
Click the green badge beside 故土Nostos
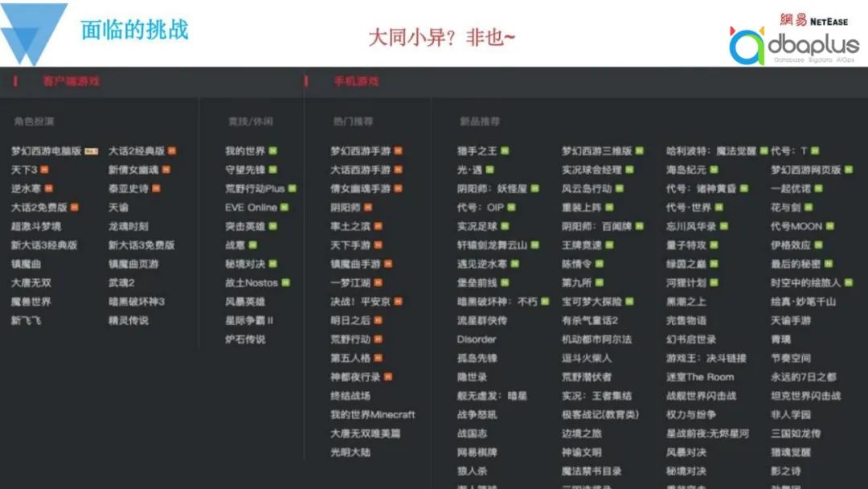coord(285,283)
